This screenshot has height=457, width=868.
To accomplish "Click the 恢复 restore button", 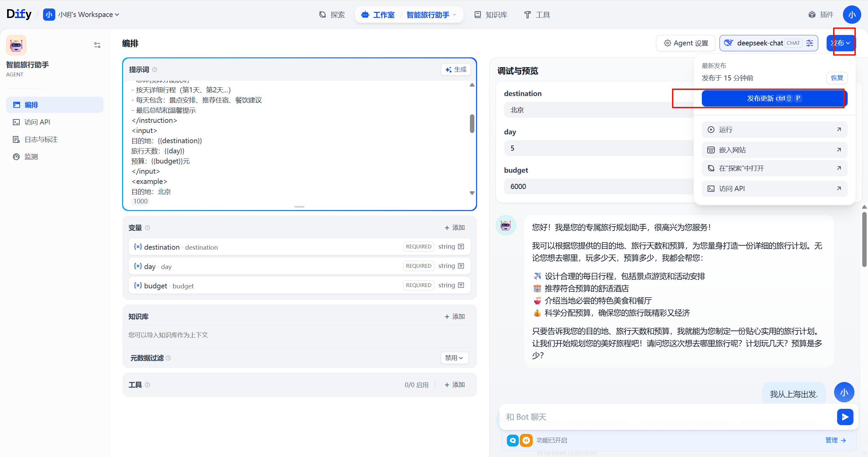I will [x=837, y=78].
